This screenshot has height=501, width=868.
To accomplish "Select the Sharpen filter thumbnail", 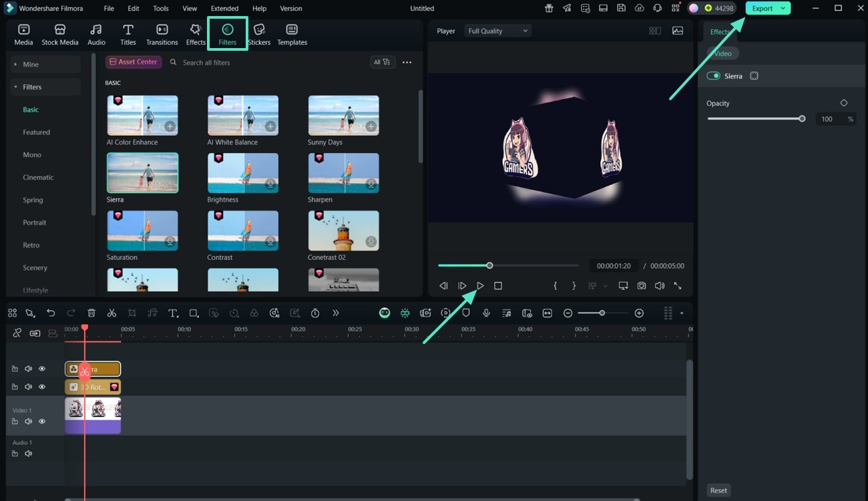I will click(343, 173).
